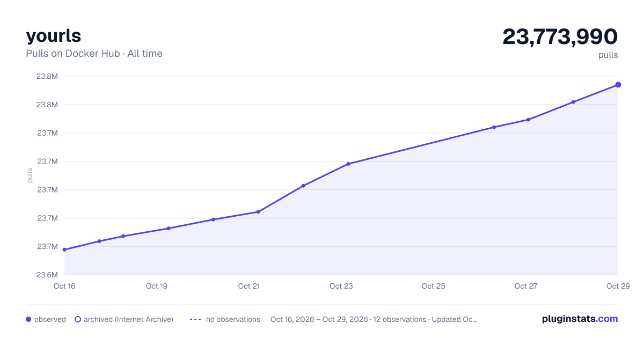
Task: Click the date range and observations footer text
Action: (374, 319)
